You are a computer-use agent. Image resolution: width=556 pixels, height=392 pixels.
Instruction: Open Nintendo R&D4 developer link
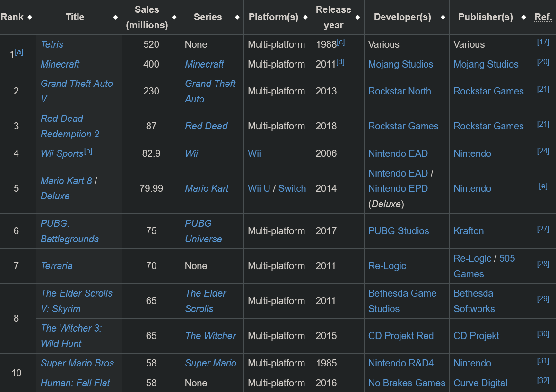click(401, 363)
